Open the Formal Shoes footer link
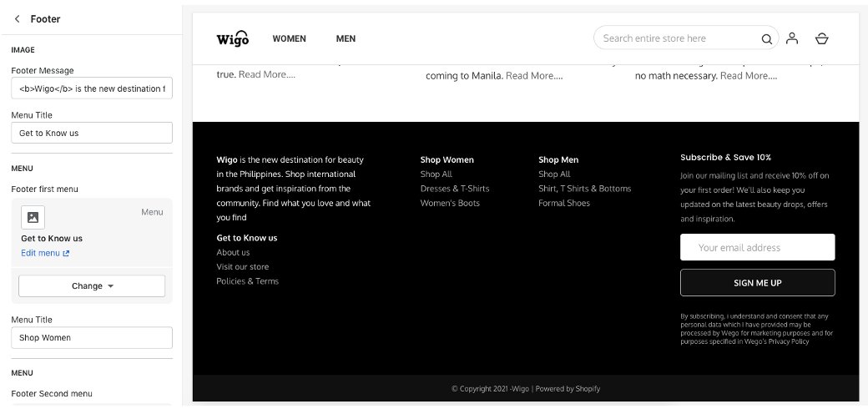868x409 pixels. [563, 203]
